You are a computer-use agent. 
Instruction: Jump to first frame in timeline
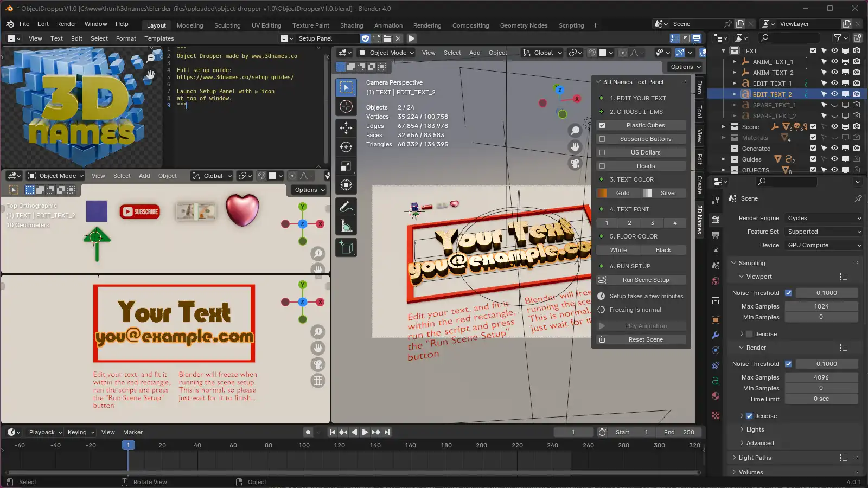(x=332, y=432)
